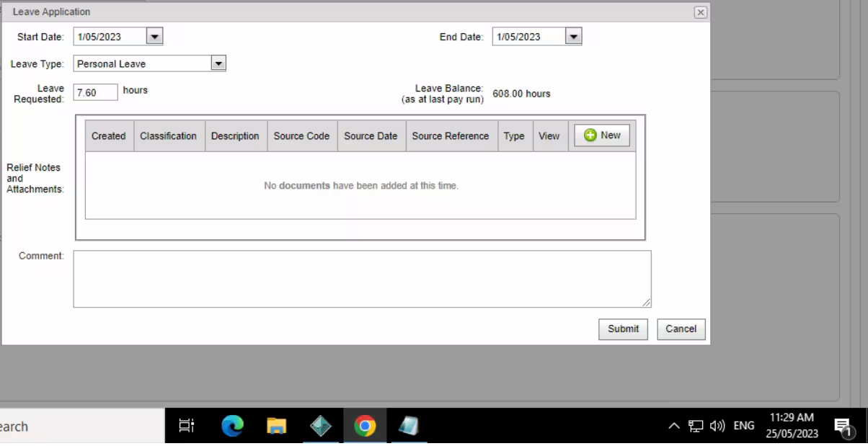Click the last app icon on the taskbar
Viewport: 868px width, 446px height.
409,426
